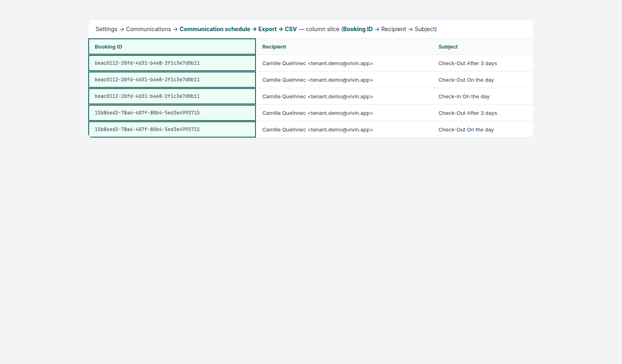Select booking ID 15b86ed2 in the Check-Out After 3 days row
Image resolution: width=622 pixels, height=364 pixels.
click(x=172, y=113)
